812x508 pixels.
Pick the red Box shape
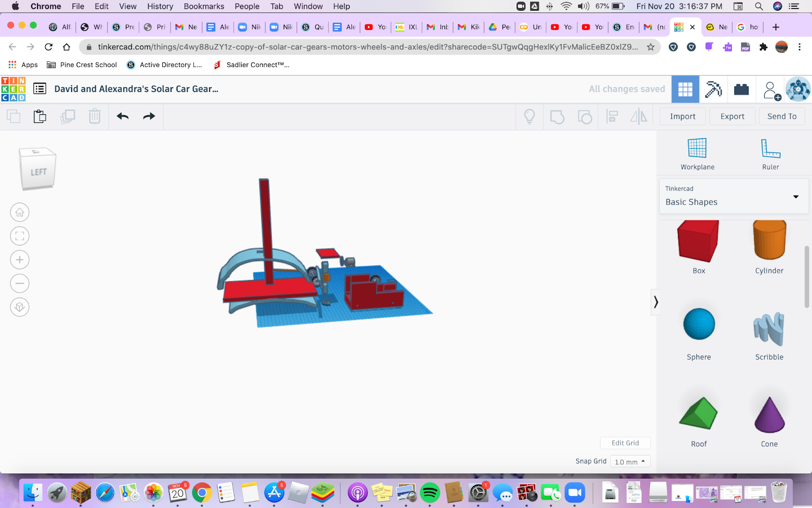click(698, 241)
